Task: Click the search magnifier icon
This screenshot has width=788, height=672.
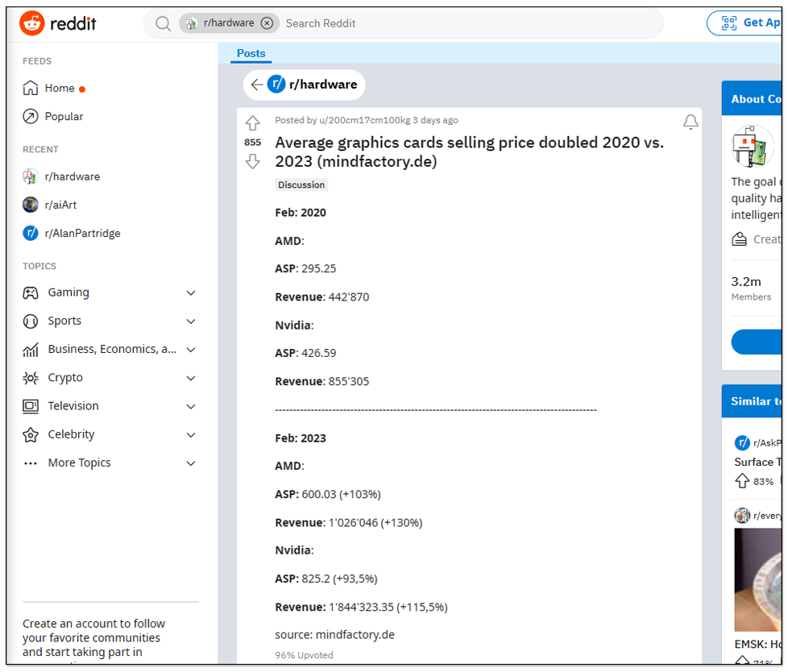Action: point(163,23)
